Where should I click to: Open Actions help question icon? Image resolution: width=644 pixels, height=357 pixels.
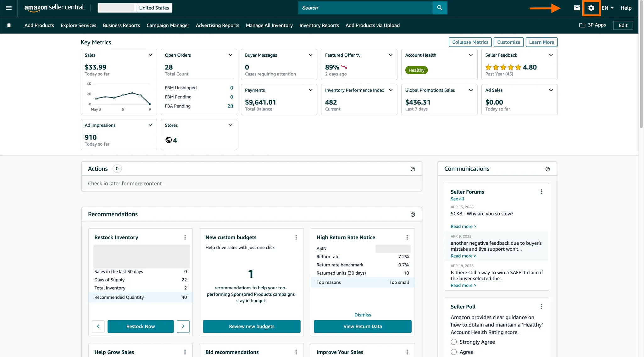tap(413, 169)
